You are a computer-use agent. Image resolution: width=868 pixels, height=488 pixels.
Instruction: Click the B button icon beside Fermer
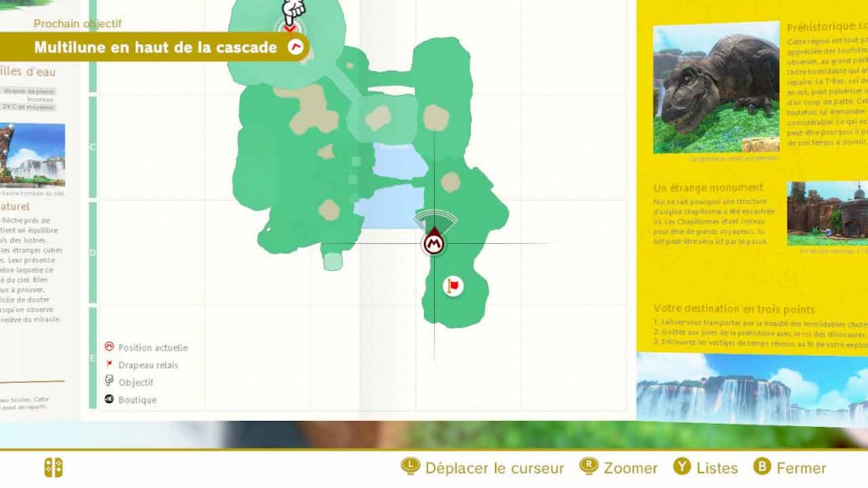pyautogui.click(x=762, y=467)
